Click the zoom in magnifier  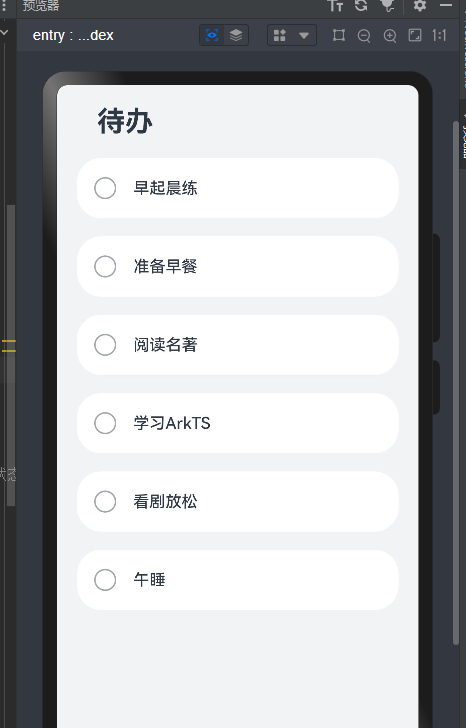coord(390,35)
